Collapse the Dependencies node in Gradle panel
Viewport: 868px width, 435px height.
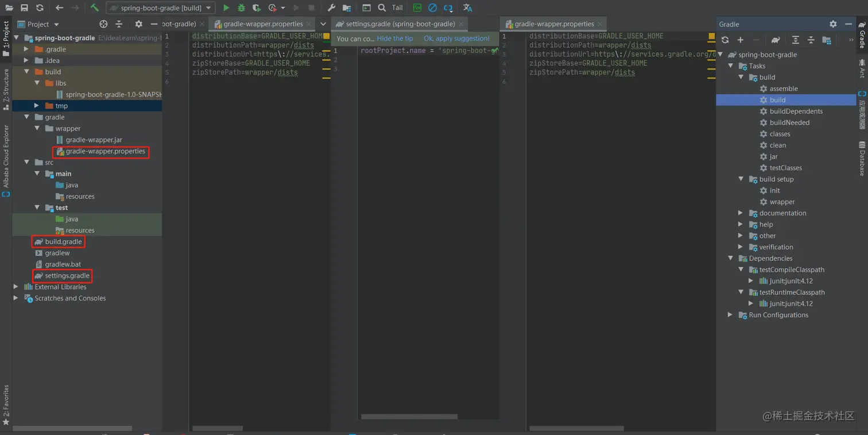coord(730,259)
